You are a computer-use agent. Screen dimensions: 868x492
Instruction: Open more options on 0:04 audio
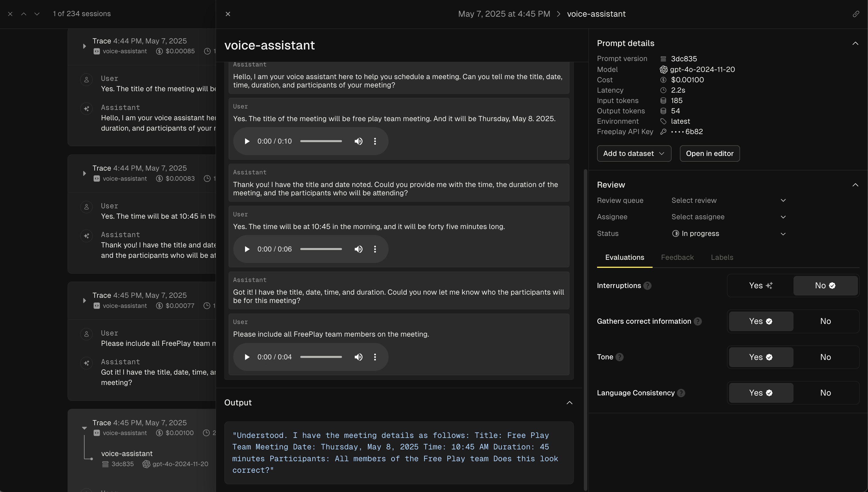pyautogui.click(x=375, y=357)
